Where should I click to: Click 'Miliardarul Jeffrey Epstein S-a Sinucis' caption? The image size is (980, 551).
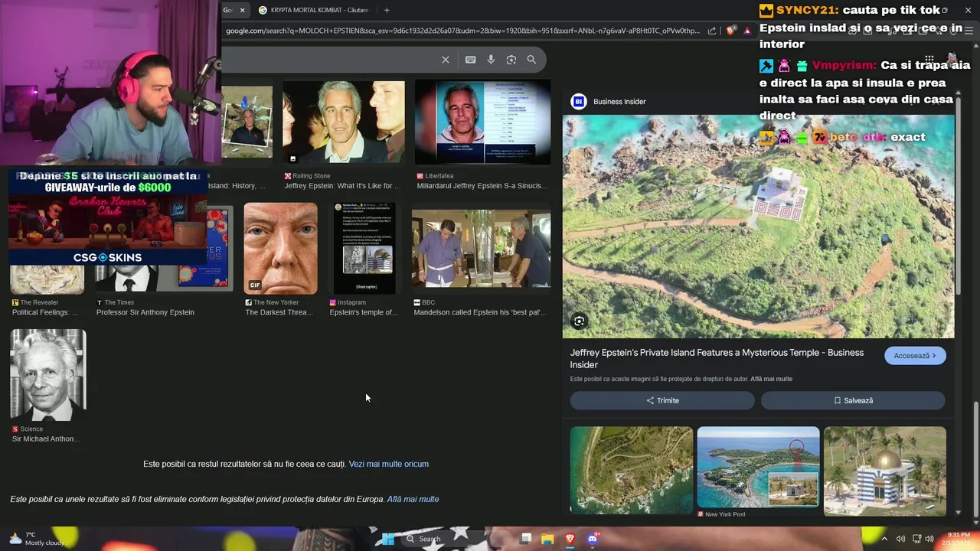tap(482, 186)
